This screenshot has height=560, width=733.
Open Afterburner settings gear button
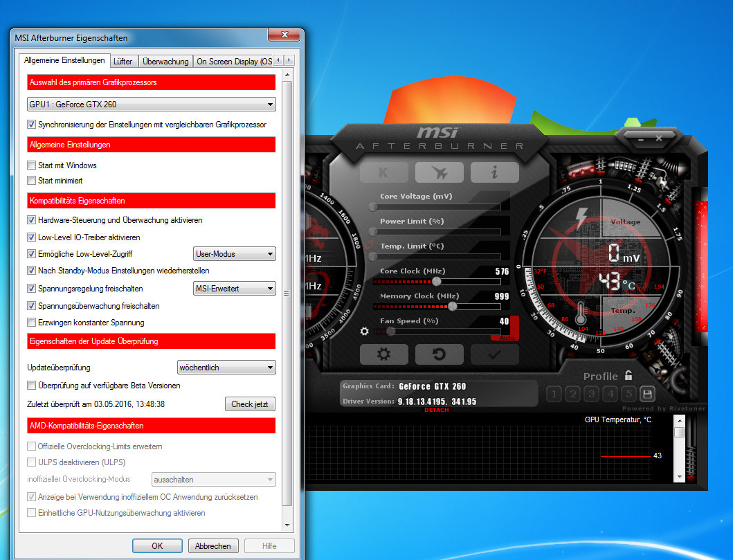click(383, 354)
